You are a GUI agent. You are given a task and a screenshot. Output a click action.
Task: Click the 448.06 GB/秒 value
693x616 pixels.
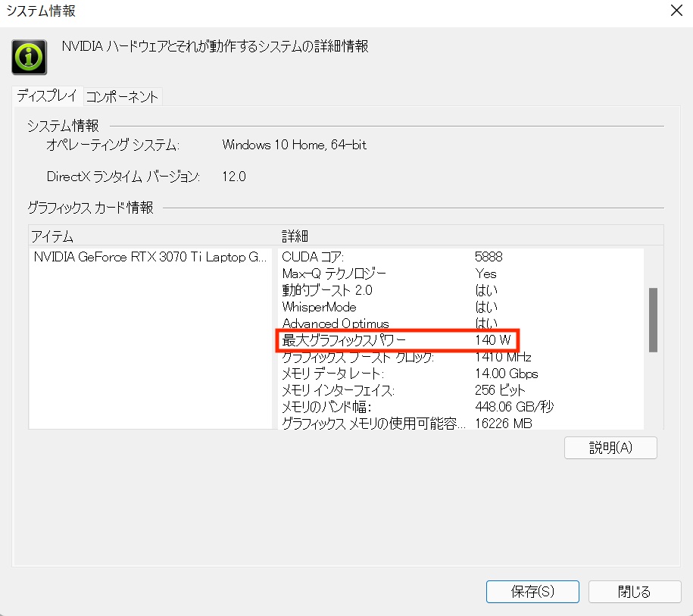coord(514,407)
